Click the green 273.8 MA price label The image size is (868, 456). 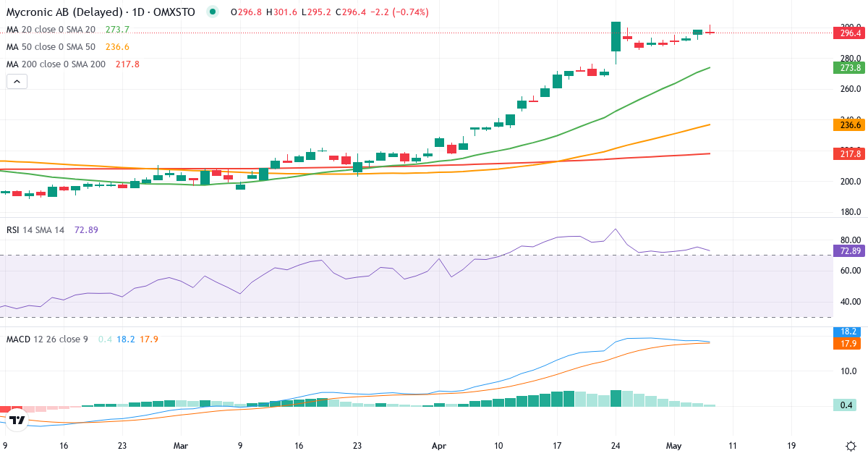[849, 67]
